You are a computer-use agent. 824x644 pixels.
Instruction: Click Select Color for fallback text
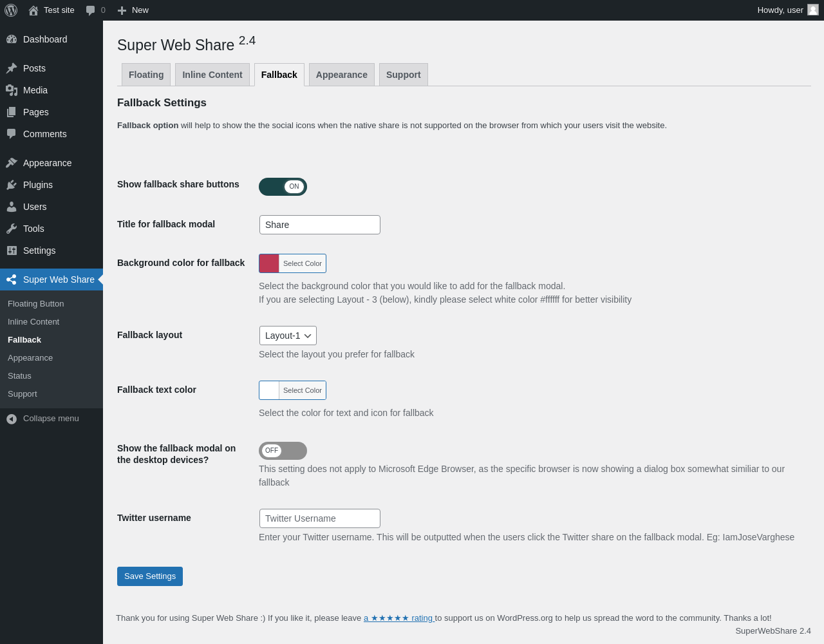[x=303, y=390]
